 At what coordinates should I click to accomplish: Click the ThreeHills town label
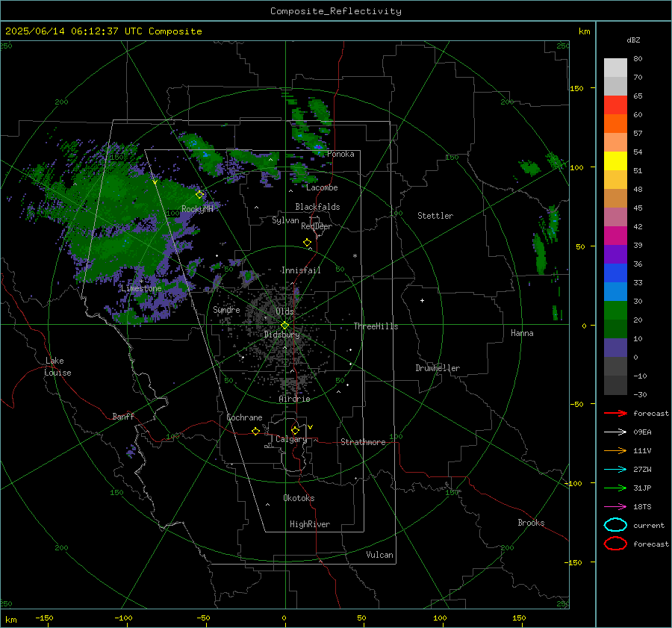pos(376,326)
